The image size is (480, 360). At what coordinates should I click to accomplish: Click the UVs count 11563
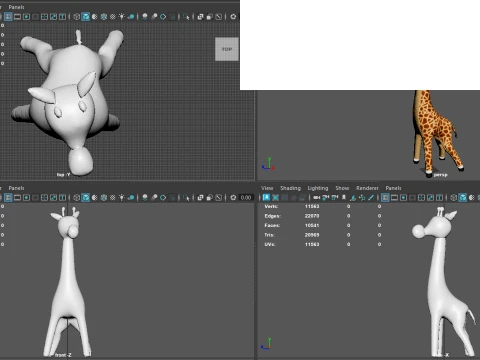pyautogui.click(x=312, y=244)
